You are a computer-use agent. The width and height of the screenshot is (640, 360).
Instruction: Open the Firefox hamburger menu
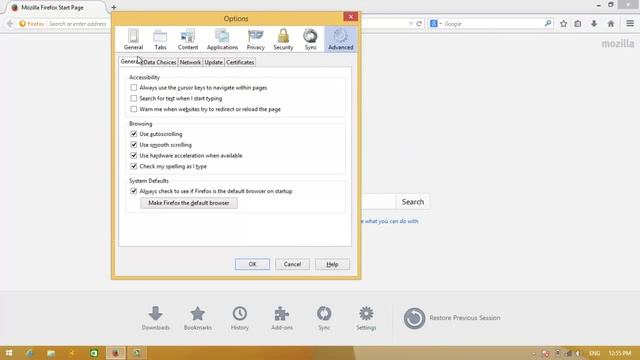click(x=630, y=24)
